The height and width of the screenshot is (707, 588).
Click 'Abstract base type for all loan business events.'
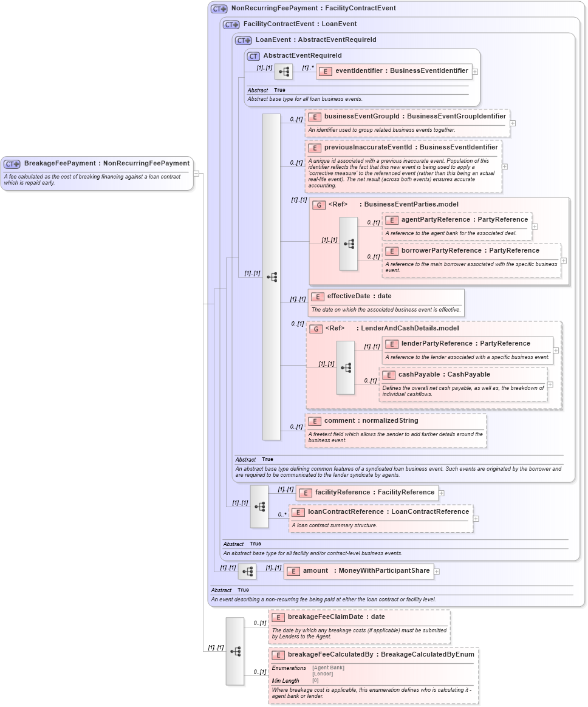tap(305, 99)
